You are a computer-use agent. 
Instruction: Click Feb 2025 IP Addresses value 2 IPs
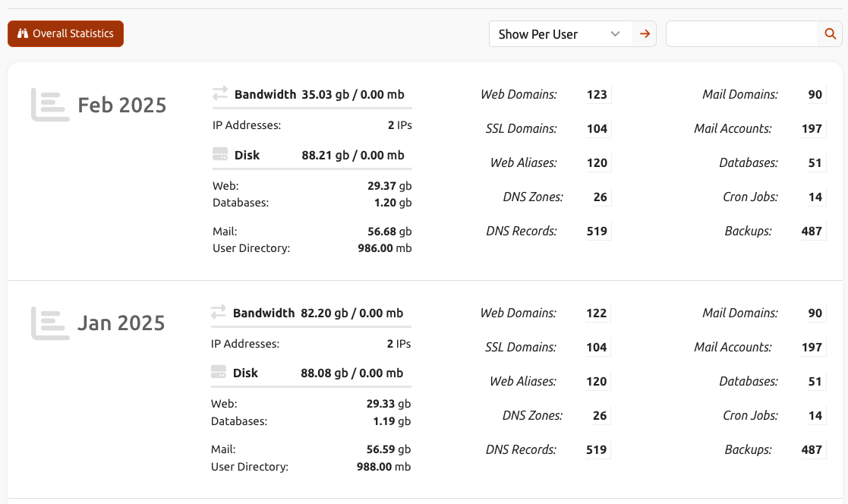click(399, 125)
